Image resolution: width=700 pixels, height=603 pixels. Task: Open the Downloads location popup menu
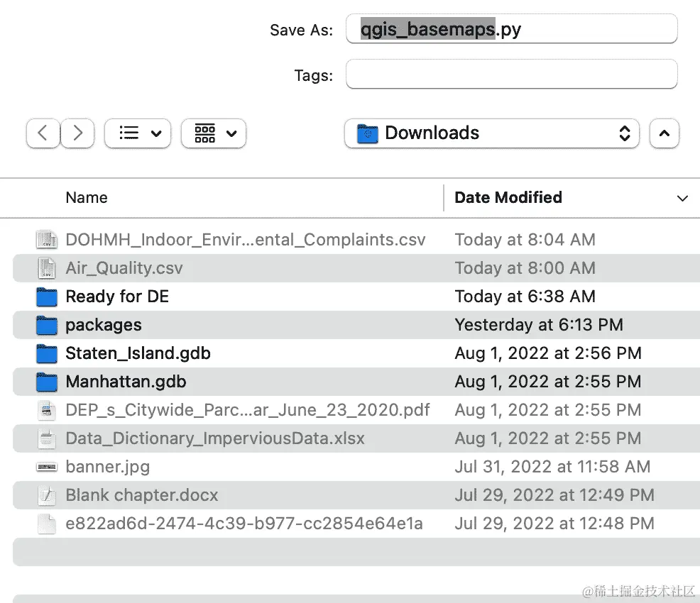tap(491, 133)
